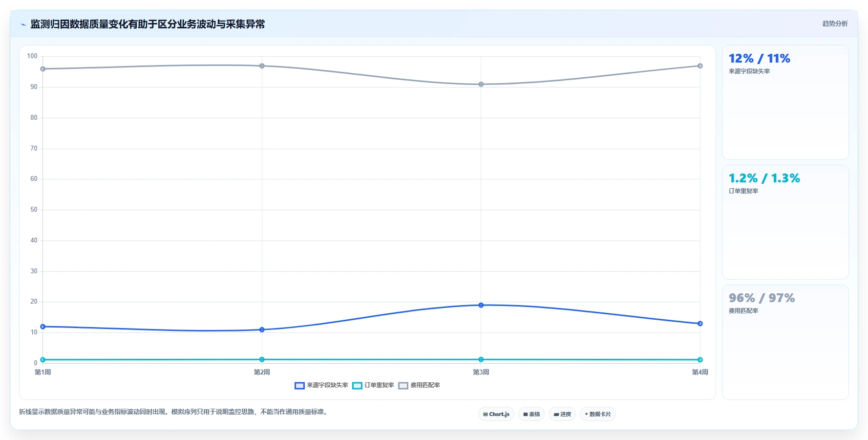
Task: Open the 1.2% / 1.3% metric card
Action: point(785,222)
